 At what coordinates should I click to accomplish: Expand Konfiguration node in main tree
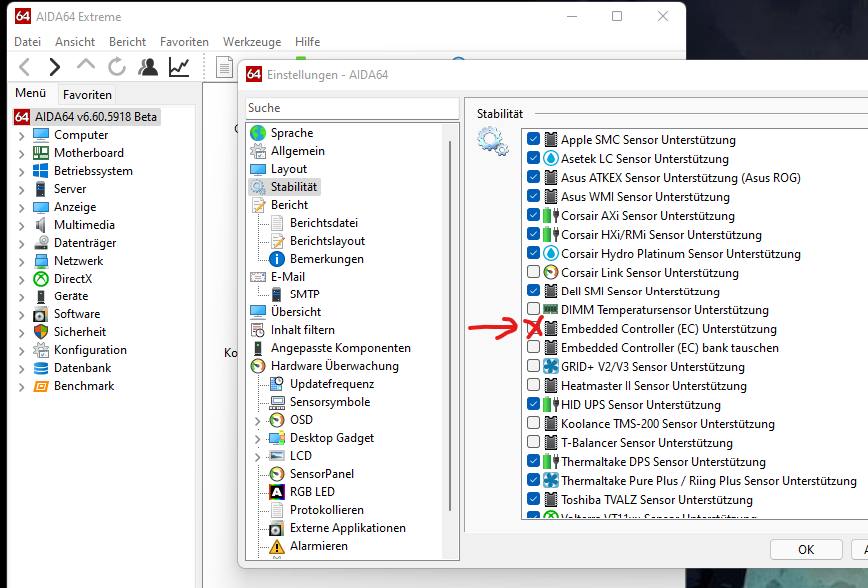[22, 350]
